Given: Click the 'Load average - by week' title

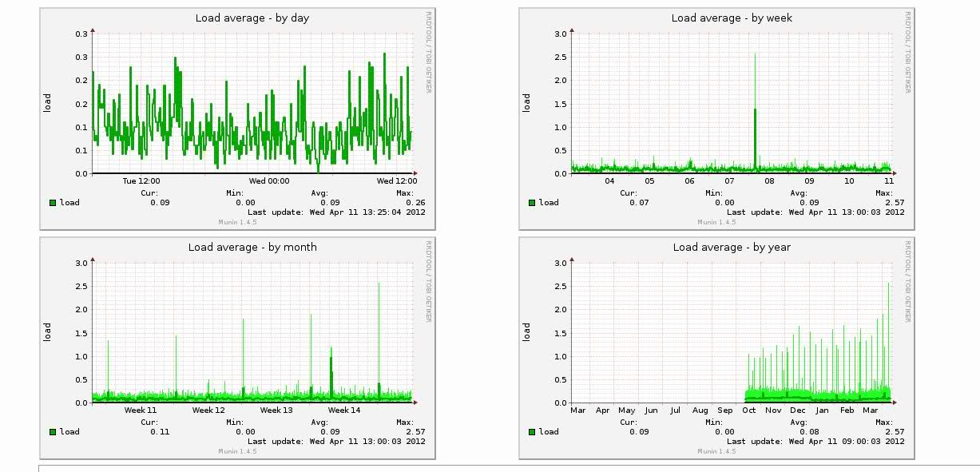Looking at the screenshot, I should (x=732, y=18).
